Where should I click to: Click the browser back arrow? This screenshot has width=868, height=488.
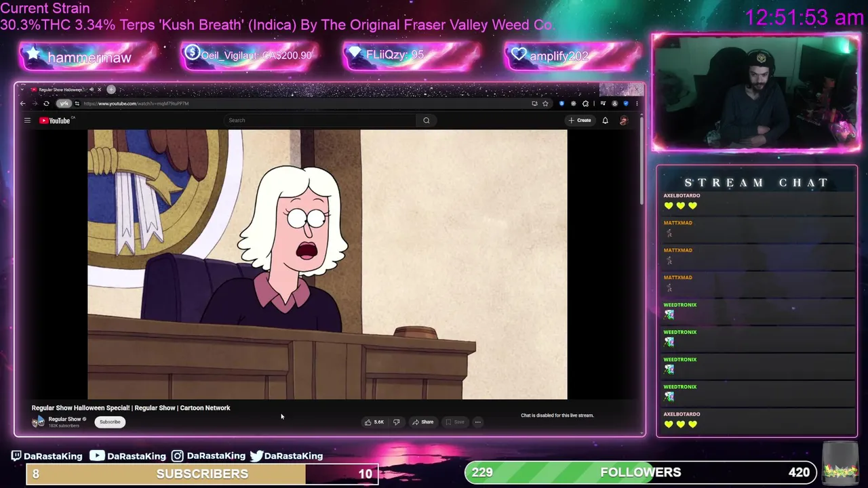22,104
